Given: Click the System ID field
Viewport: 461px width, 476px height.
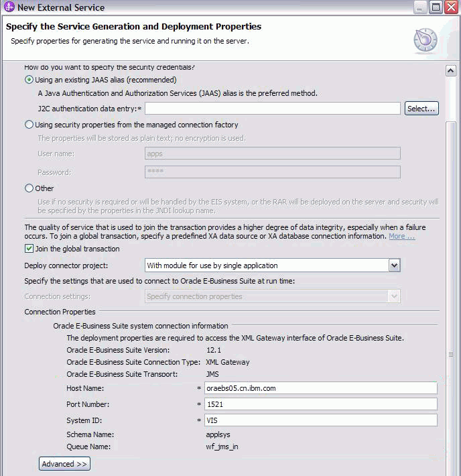Looking at the screenshot, I should [321, 420].
